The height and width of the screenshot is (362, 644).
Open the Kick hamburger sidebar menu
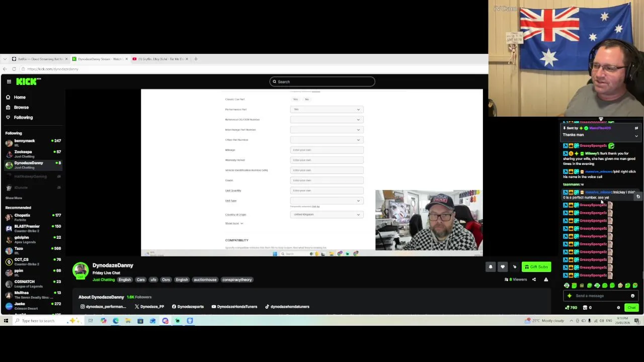point(9,81)
